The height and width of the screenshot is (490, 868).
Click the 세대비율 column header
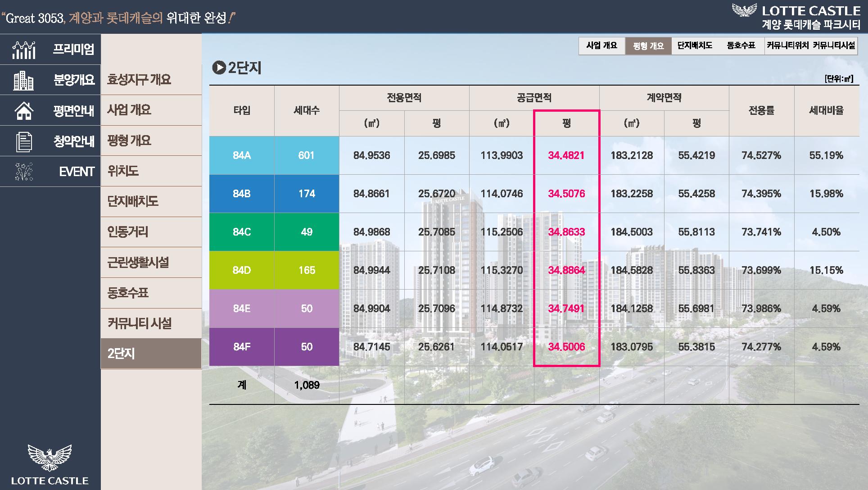pos(827,111)
